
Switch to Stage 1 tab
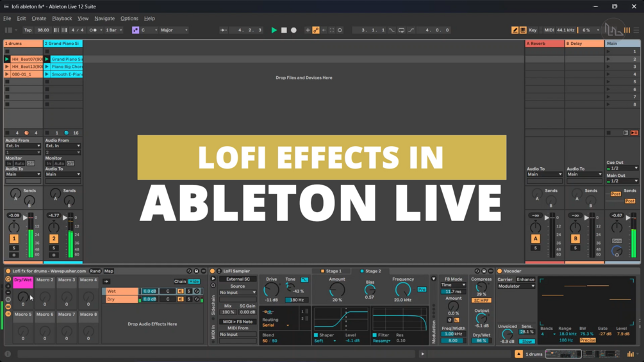pos(331,271)
